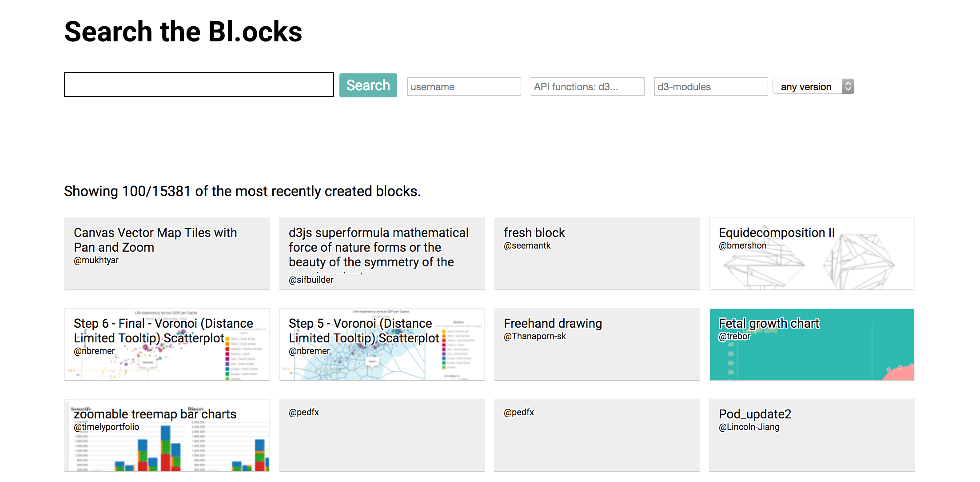
Task: Click the 'Freehand drawing' block card
Action: pos(596,345)
